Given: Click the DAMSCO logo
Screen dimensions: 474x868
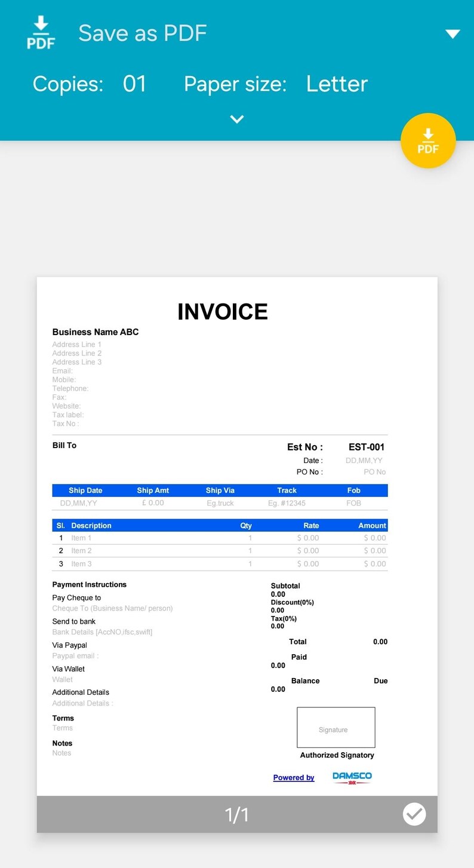Looking at the screenshot, I should point(352,777).
